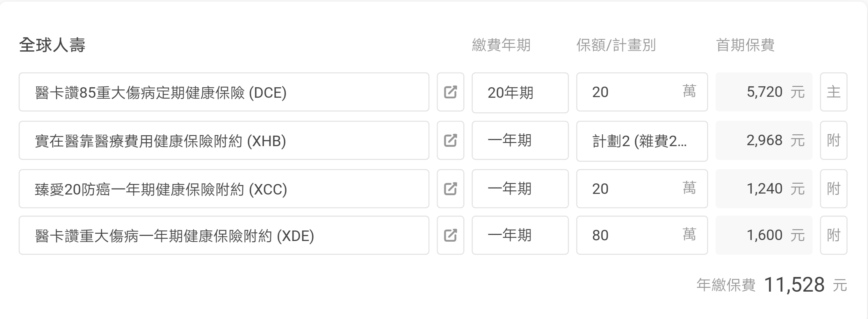
Task: Select 臻愛20防癌一年期健康保險附約 product field
Action: click(x=224, y=189)
